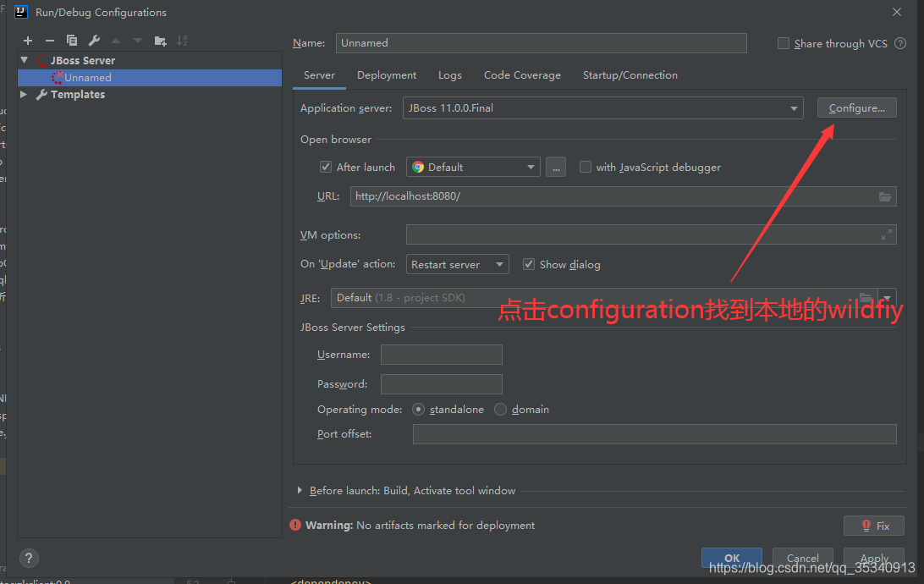Screen dimensions: 924x584
Task: Click the Username field
Action: pos(442,354)
